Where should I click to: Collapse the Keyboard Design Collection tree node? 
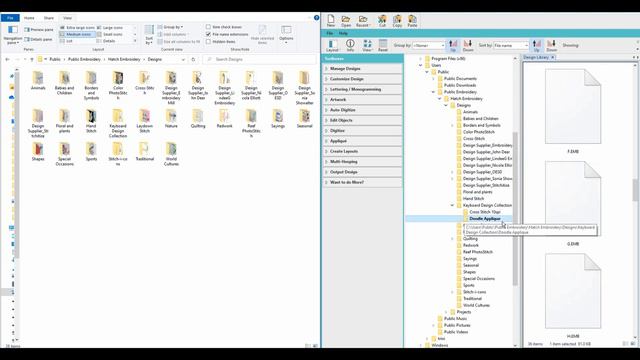click(452, 205)
